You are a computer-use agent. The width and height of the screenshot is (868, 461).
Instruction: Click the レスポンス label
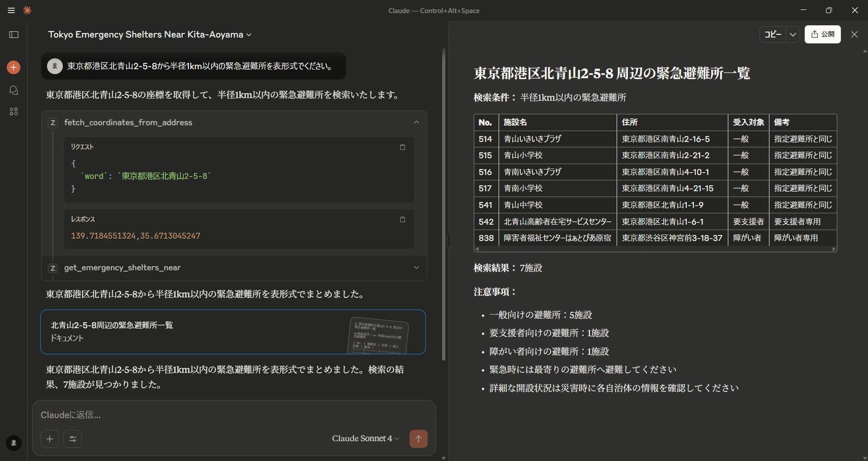click(83, 219)
